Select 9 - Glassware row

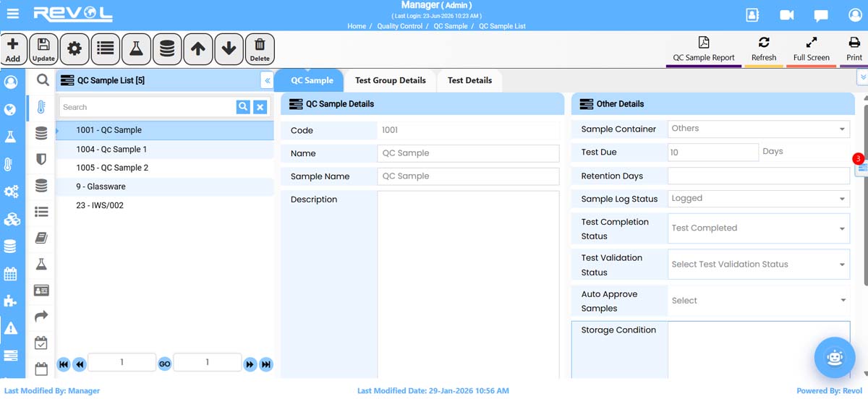[165, 186]
